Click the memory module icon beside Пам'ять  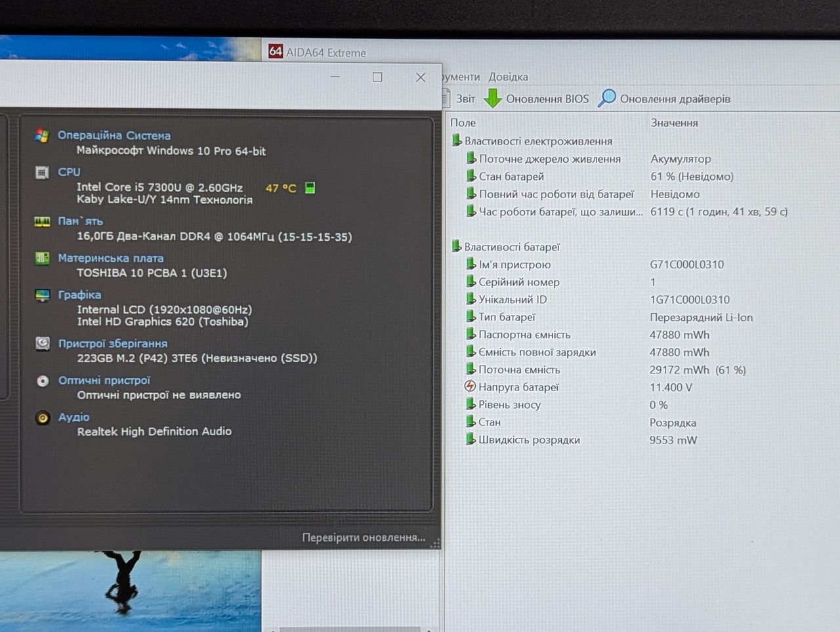(x=42, y=222)
